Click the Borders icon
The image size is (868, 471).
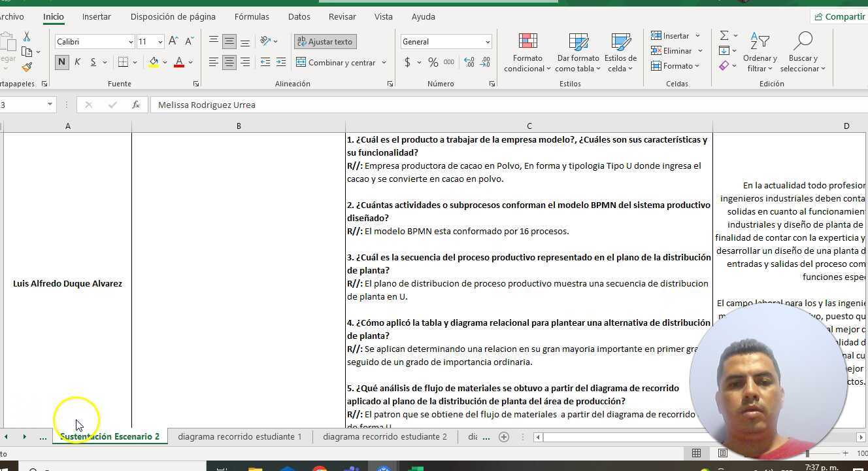tap(123, 62)
